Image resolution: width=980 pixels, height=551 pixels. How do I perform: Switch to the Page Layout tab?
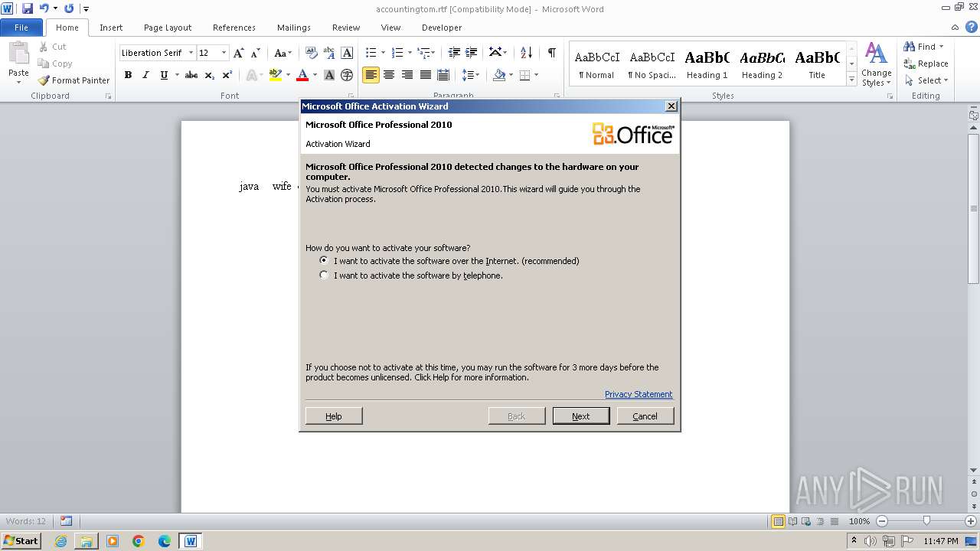point(168,28)
